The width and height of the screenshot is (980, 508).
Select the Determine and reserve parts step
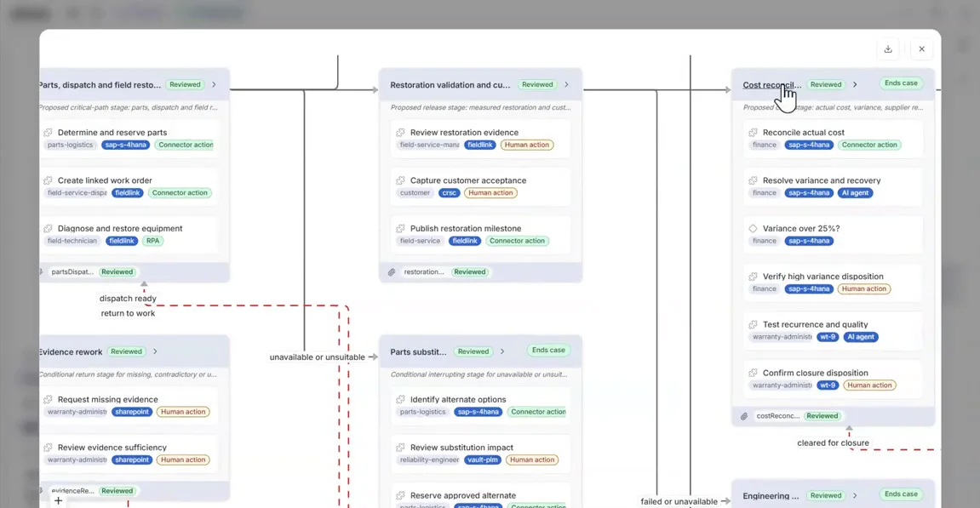(129, 138)
